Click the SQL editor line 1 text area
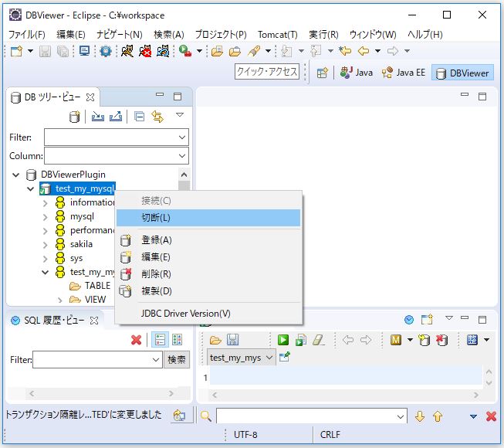The height and width of the screenshot is (448, 504). coord(346,377)
